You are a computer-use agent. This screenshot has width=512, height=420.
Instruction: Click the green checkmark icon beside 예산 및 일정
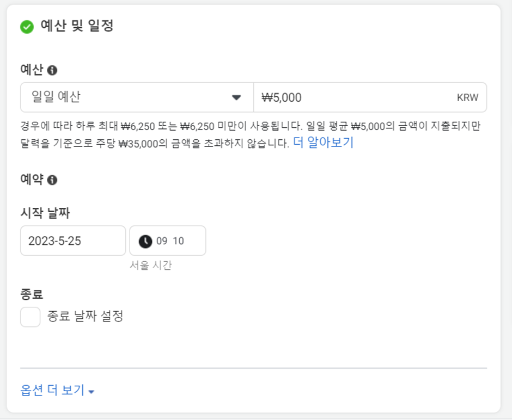[27, 27]
